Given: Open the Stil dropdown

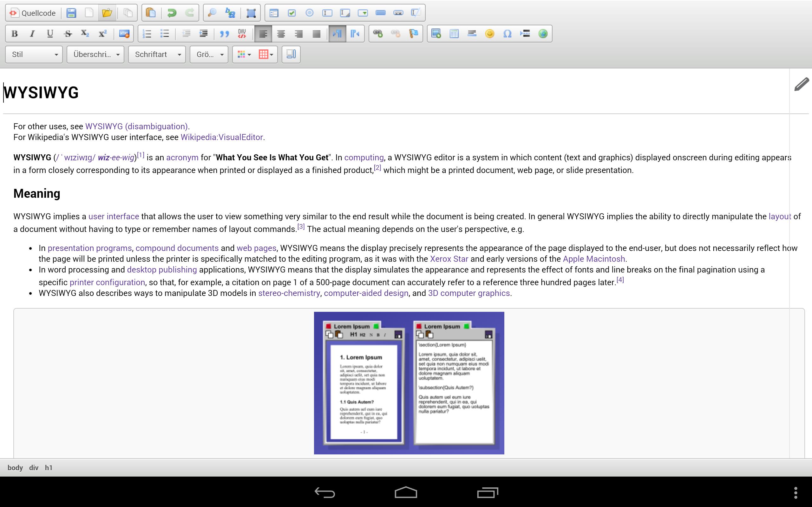Looking at the screenshot, I should pos(34,54).
